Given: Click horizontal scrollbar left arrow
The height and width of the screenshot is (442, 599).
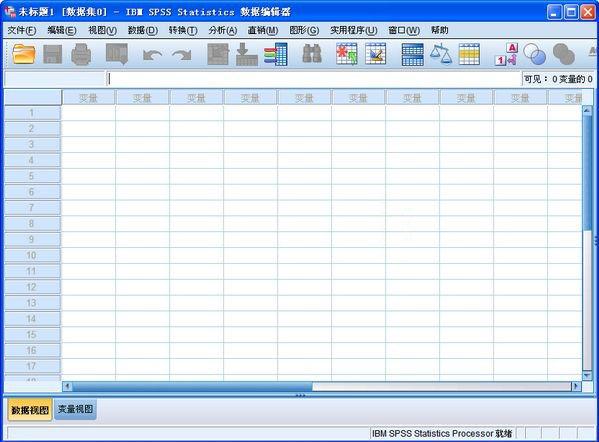Looking at the screenshot, I should (x=67, y=386).
